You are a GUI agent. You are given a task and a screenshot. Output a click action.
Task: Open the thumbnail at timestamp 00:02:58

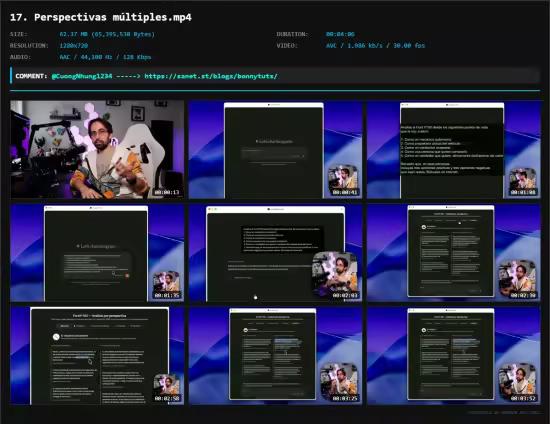point(97,356)
